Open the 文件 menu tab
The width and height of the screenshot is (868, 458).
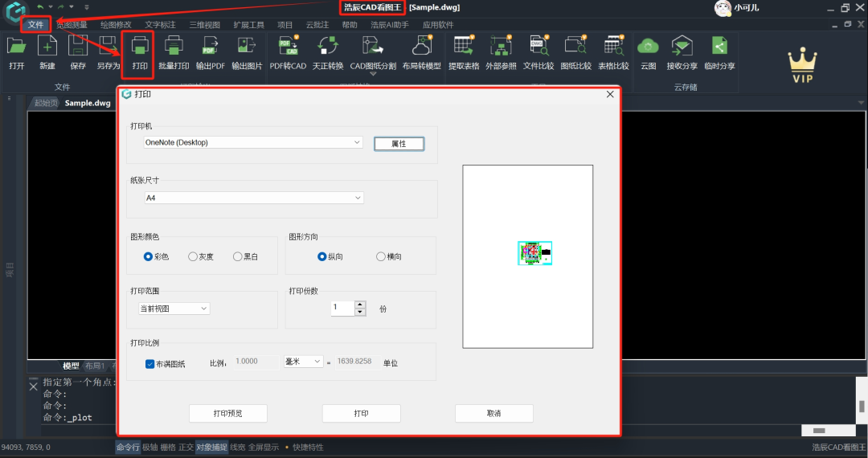pyautogui.click(x=35, y=24)
